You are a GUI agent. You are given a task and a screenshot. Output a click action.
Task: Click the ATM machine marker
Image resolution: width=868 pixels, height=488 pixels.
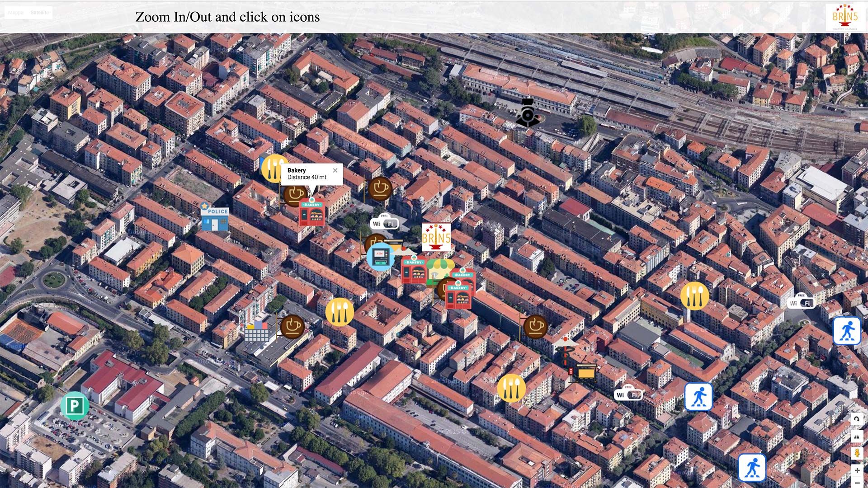pos(380,257)
